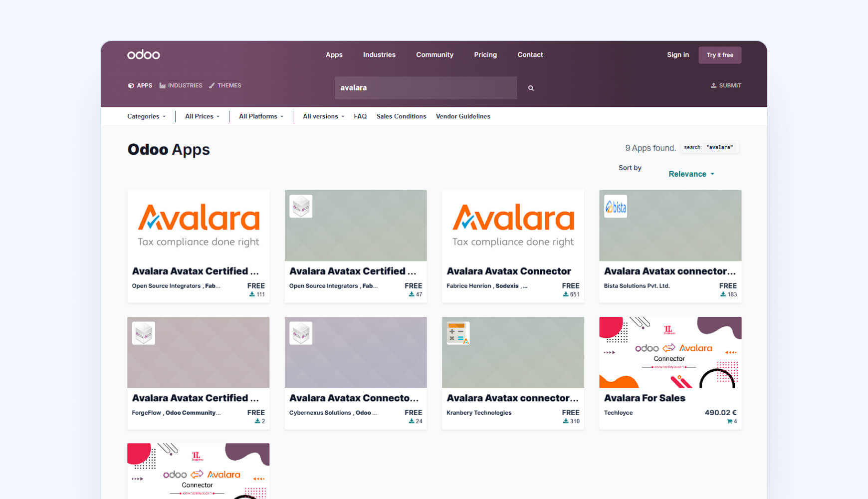
Task: Click Sign in
Action: pyautogui.click(x=678, y=55)
